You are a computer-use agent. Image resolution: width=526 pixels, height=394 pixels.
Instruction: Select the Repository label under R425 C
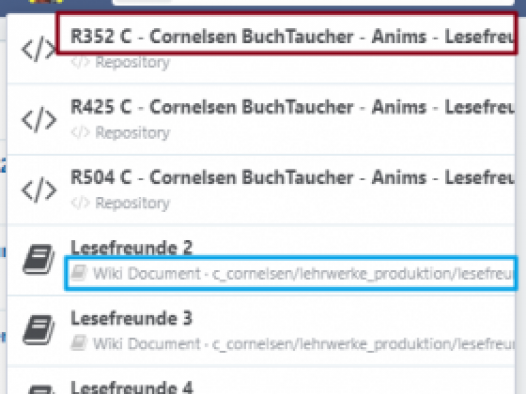tap(133, 133)
